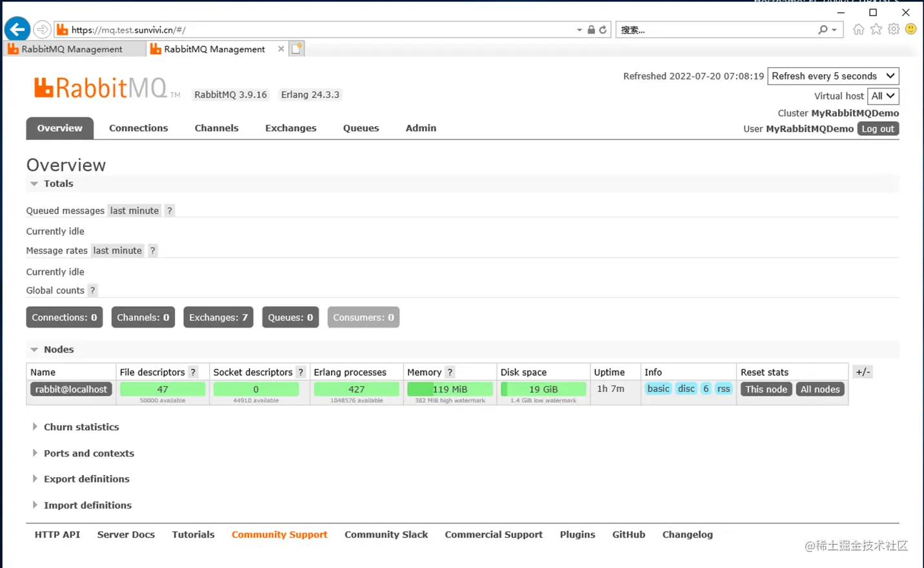Open the Admin tab
The image size is (924, 568).
click(421, 128)
